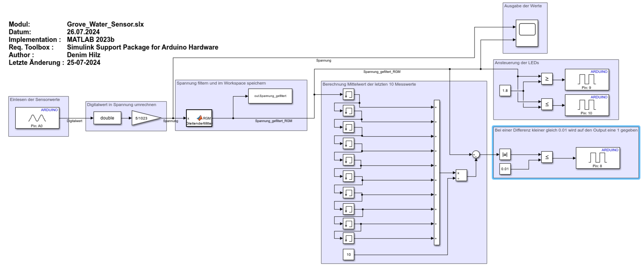The height and width of the screenshot is (270, 644).
Task: Select the absolute value |u| block
Action: (505, 154)
